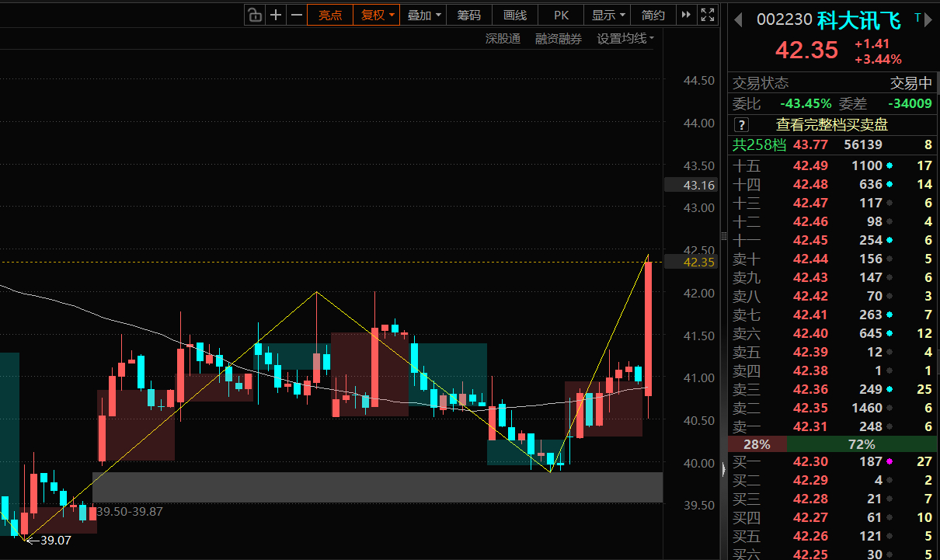Go to next stock right arrow

930,19
